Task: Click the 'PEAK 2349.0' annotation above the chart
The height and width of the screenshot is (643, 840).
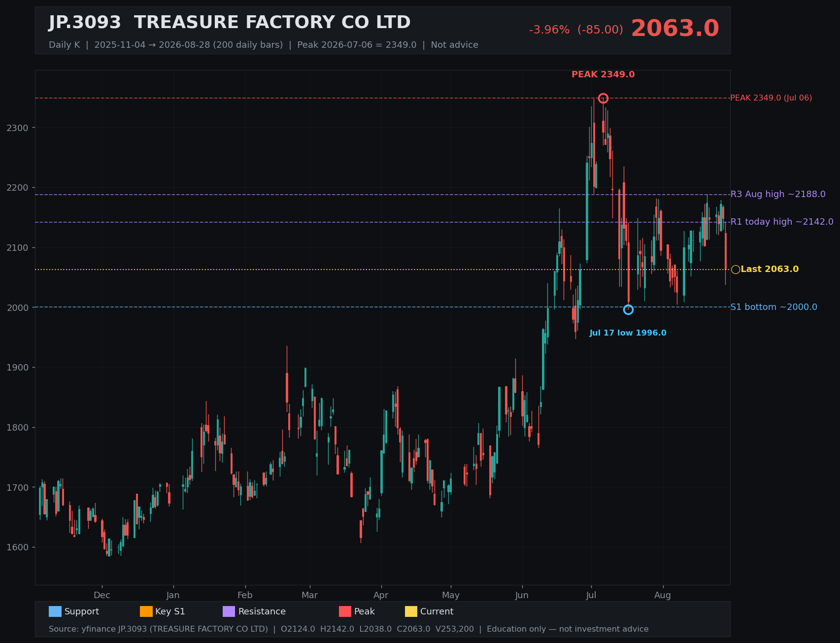Action: [603, 75]
